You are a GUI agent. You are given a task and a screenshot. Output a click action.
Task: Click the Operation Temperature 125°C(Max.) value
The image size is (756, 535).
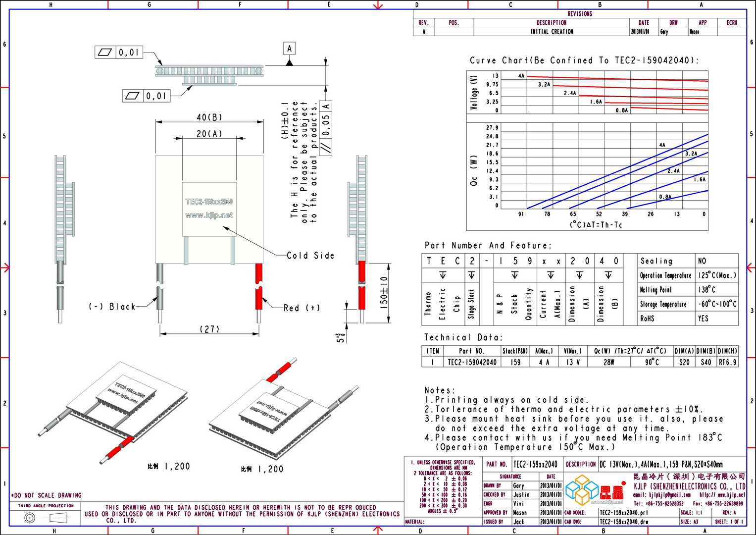tap(717, 275)
